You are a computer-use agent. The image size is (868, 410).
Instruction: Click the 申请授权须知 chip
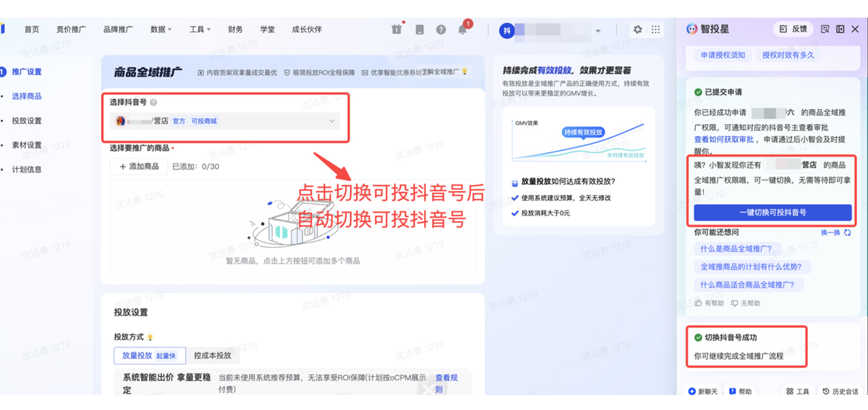click(723, 55)
